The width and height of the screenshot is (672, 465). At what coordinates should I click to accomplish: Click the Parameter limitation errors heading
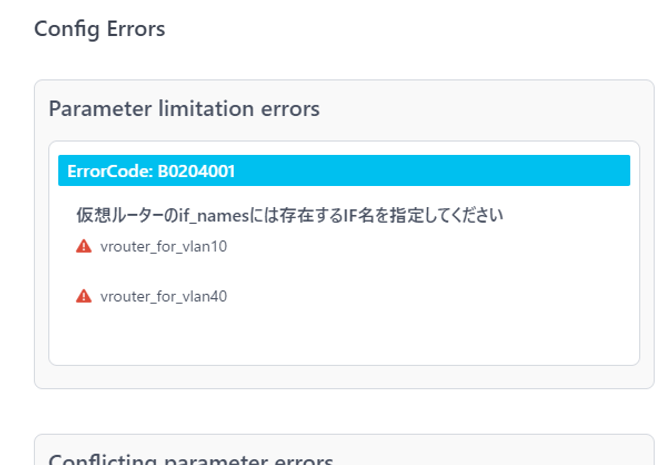tap(184, 108)
